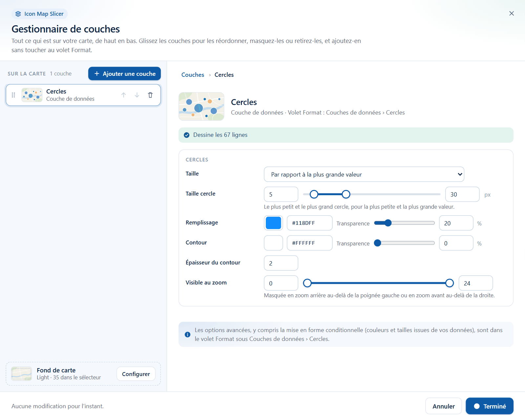Viewport: 525px width, 420px height.
Task: Cancel changes with Annuler
Action: (444, 406)
